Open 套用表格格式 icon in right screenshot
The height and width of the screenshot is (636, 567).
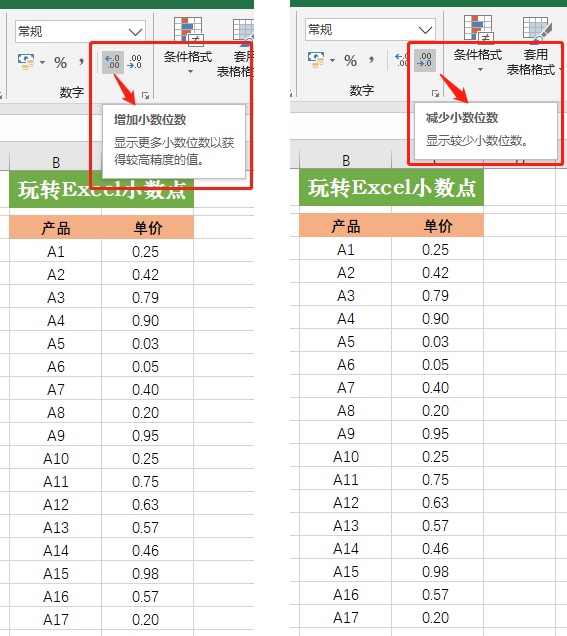tap(537, 28)
